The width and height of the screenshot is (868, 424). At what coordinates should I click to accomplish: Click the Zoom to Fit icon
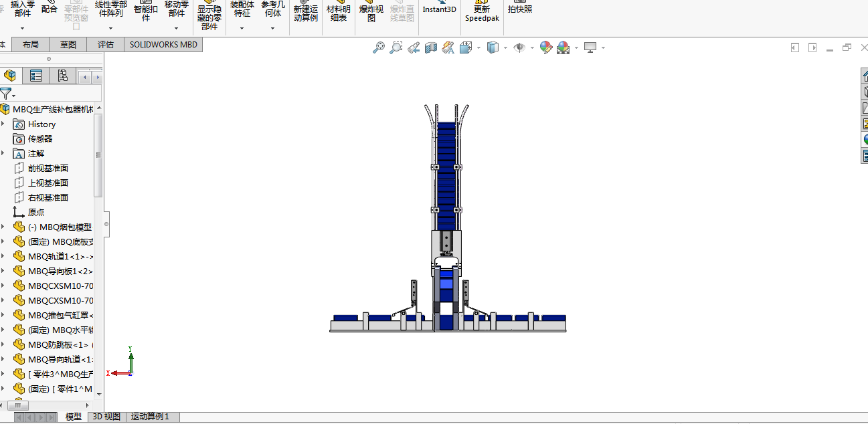coord(379,47)
